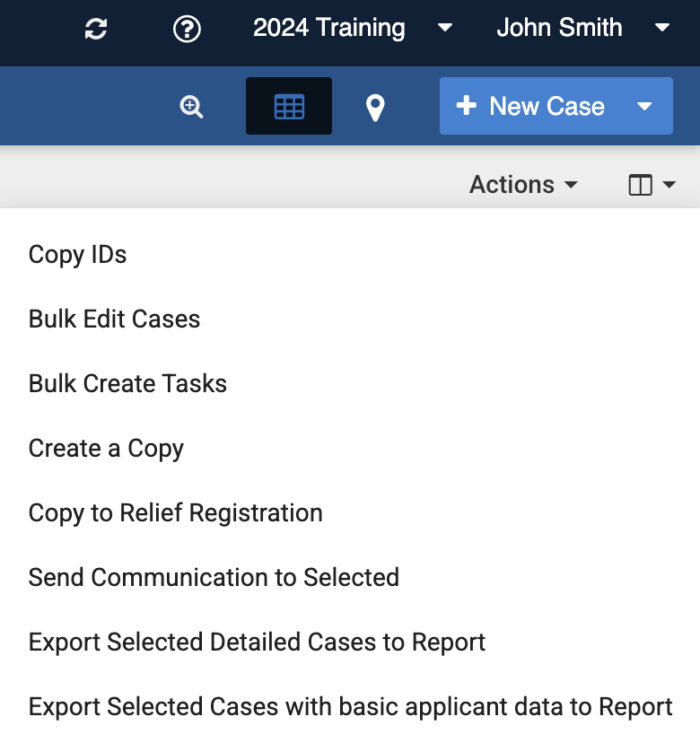700x752 pixels.
Task: Click the refresh sync icon
Action: [x=96, y=29]
